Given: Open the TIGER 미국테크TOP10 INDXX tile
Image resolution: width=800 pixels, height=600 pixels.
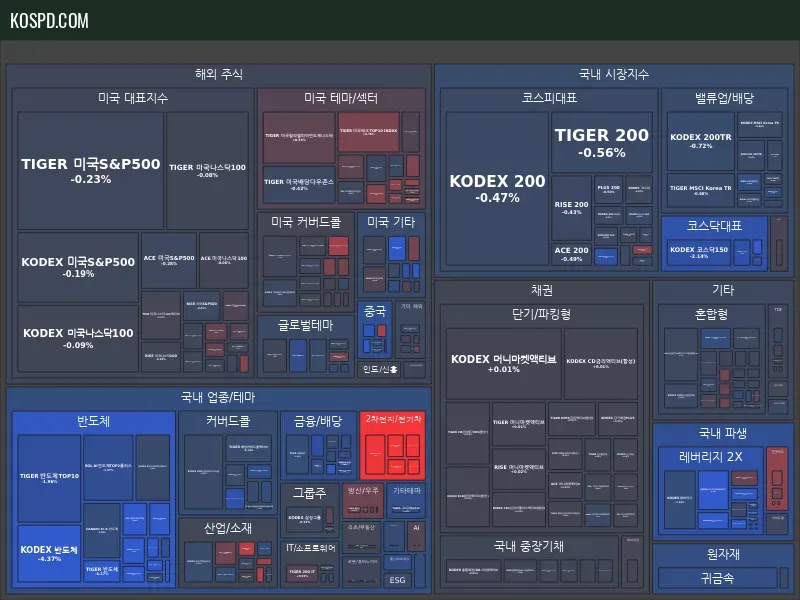Looking at the screenshot, I should [368, 132].
